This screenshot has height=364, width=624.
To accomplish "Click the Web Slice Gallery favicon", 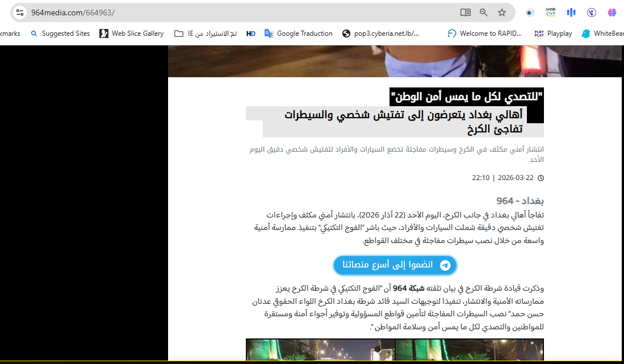I will (x=104, y=34).
